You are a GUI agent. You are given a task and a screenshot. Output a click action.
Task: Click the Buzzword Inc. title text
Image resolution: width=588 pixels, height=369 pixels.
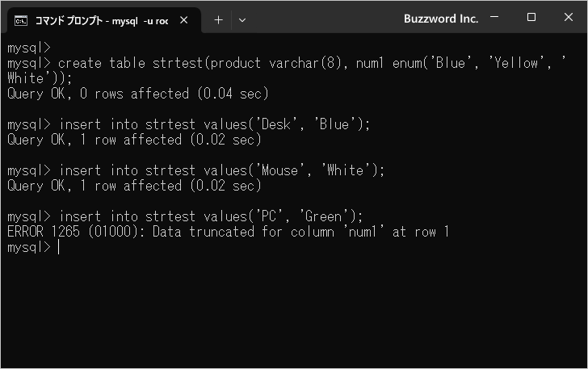[x=441, y=19]
